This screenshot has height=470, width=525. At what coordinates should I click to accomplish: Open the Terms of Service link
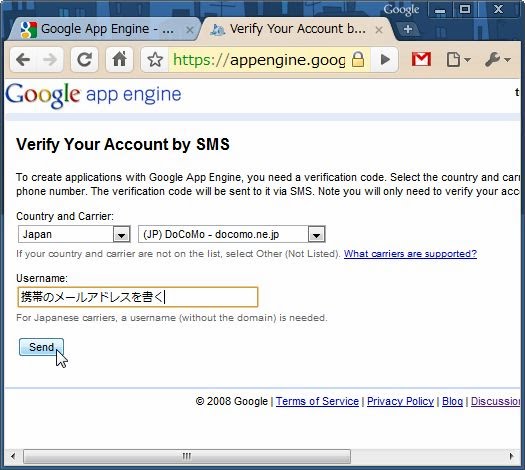317,401
